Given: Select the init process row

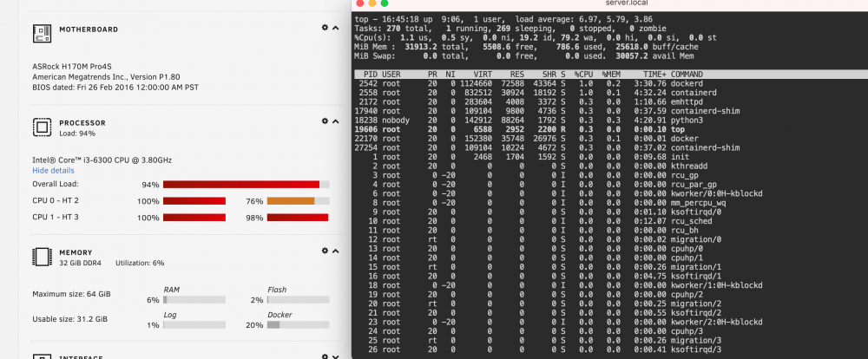Looking at the screenshot, I should (x=609, y=157).
